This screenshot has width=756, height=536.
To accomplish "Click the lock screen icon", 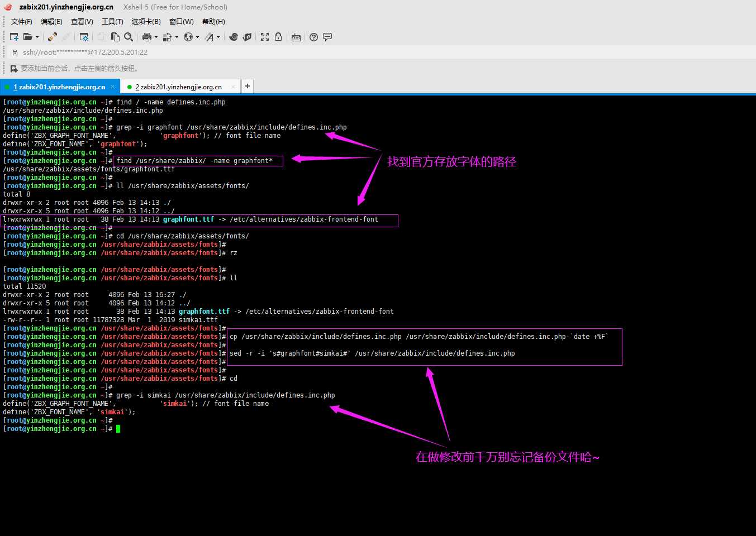I will click(278, 37).
